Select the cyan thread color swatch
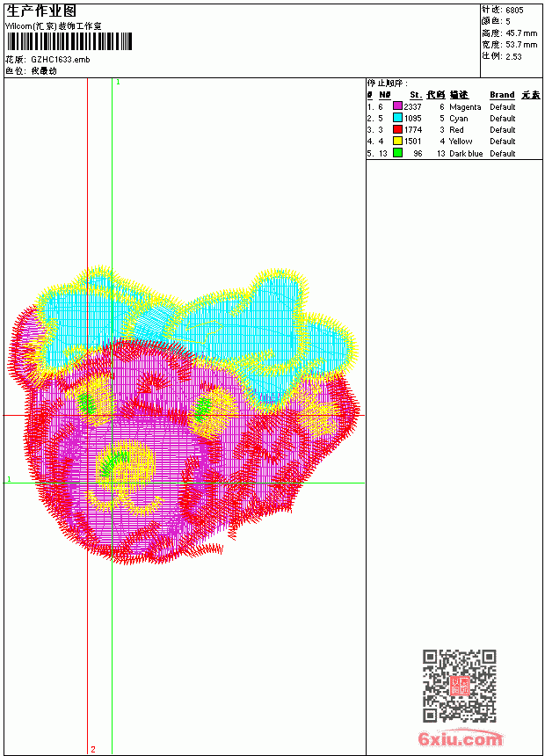The width and height of the screenshot is (545, 756). [397, 118]
